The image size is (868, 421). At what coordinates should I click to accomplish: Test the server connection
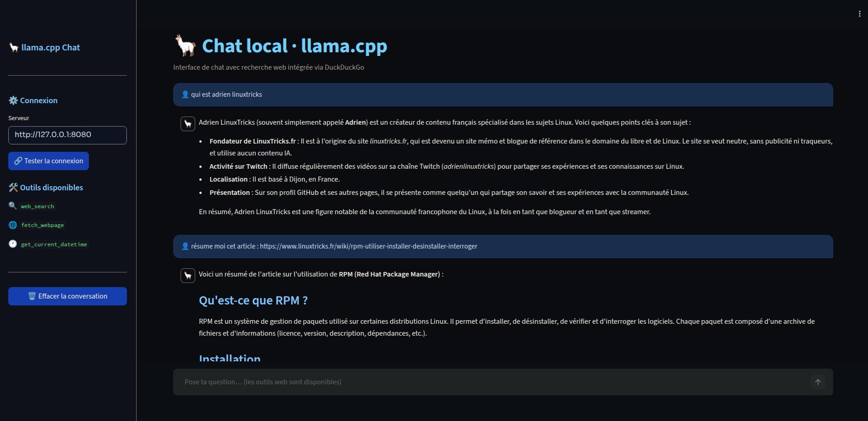[x=49, y=161]
